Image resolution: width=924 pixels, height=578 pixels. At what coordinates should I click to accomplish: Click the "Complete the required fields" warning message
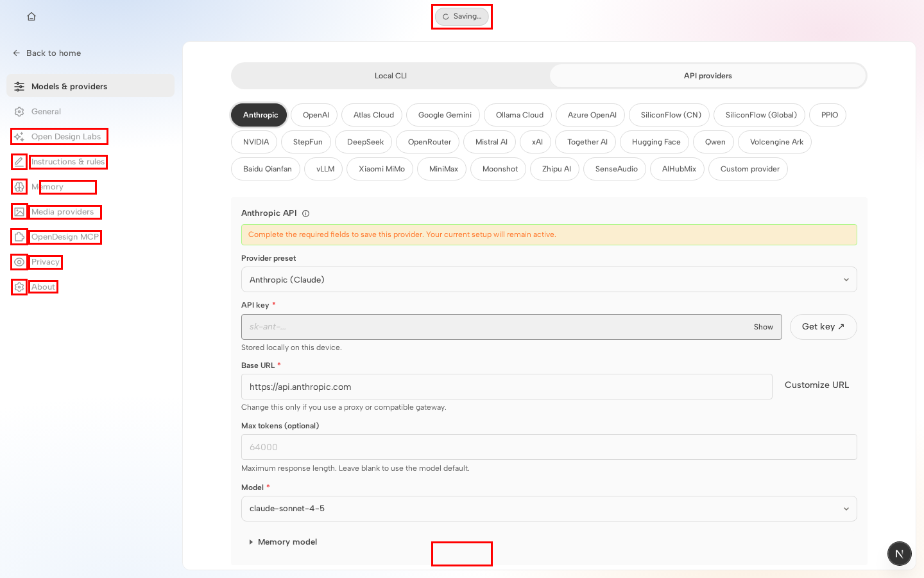(x=549, y=234)
